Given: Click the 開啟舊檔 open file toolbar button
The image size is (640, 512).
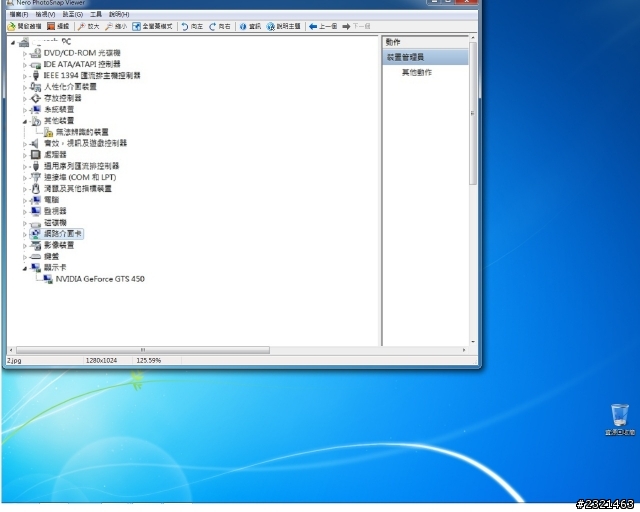Looking at the screenshot, I should 24,27.
